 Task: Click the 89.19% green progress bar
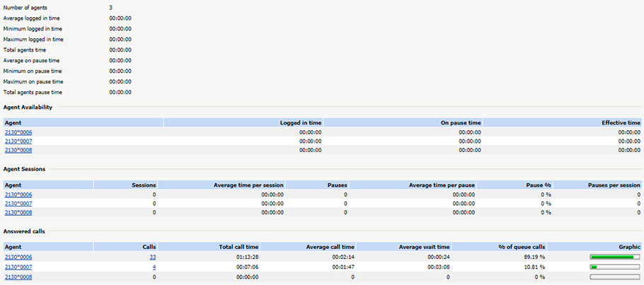[x=614, y=257]
